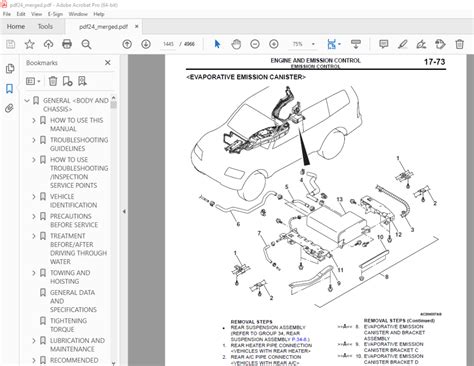Select the Hand pan tool
Screen dimensions: 474x366
[x=236, y=44]
